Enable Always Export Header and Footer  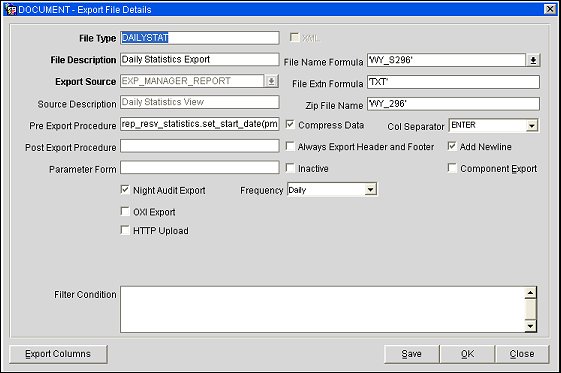click(290, 146)
